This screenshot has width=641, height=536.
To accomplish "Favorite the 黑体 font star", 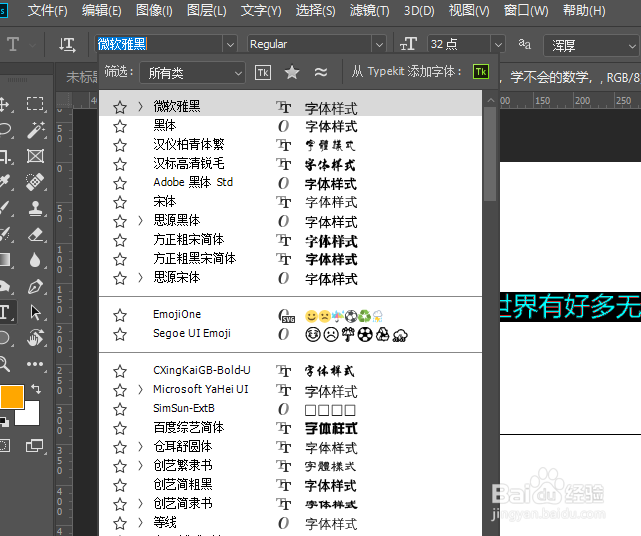I will 120,126.
